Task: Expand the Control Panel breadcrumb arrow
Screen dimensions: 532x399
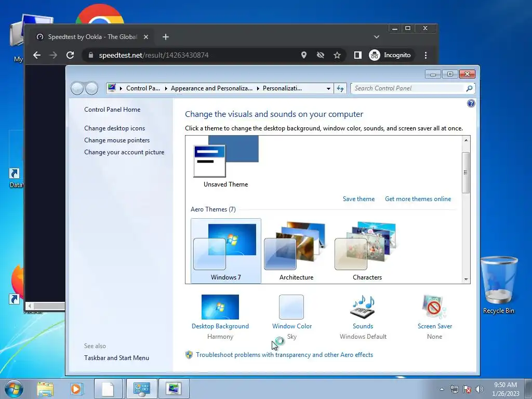Action: (121, 88)
